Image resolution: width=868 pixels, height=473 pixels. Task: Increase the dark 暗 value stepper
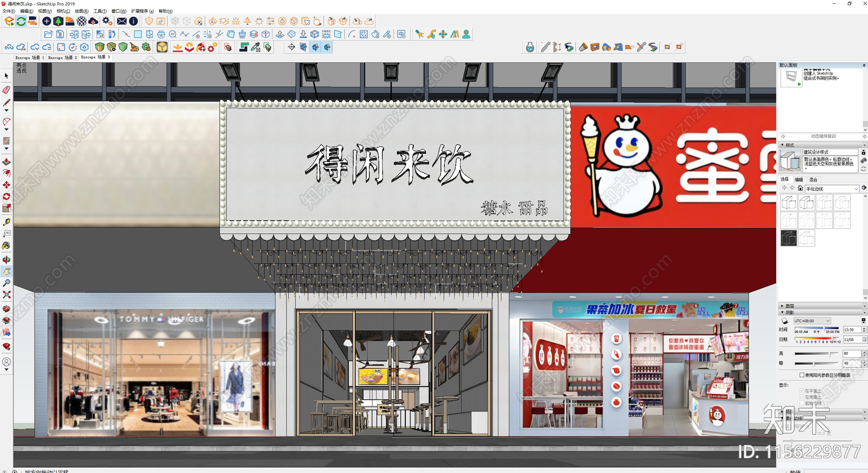coord(864,362)
